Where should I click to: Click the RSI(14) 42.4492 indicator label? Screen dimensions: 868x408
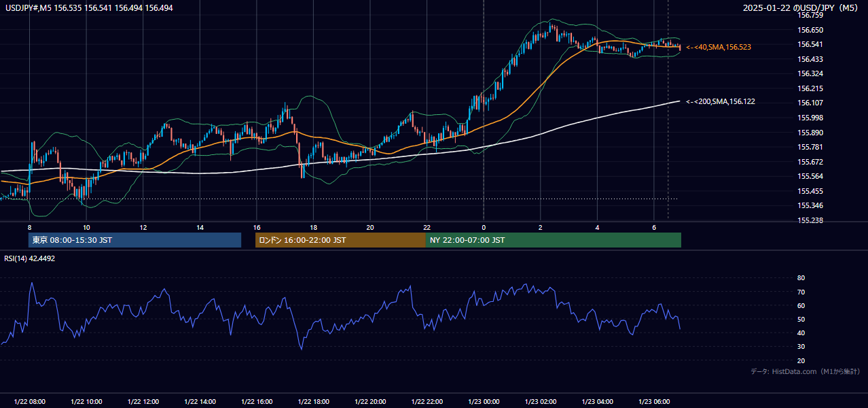[x=30, y=258]
